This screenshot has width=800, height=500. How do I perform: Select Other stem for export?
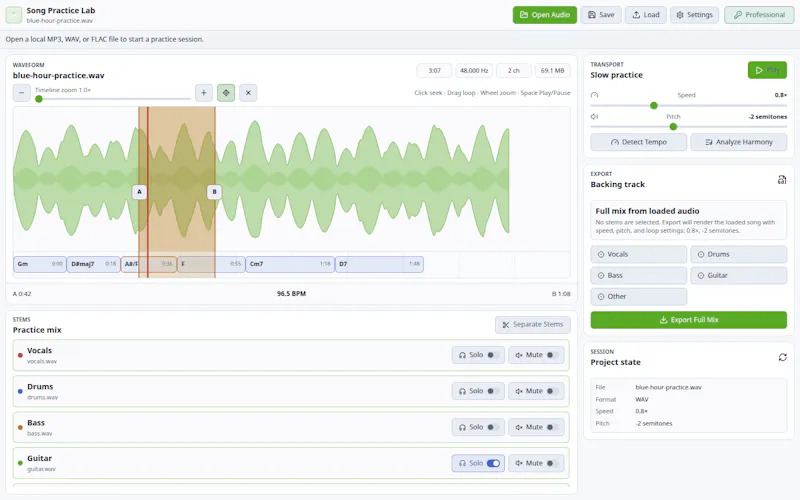point(638,296)
